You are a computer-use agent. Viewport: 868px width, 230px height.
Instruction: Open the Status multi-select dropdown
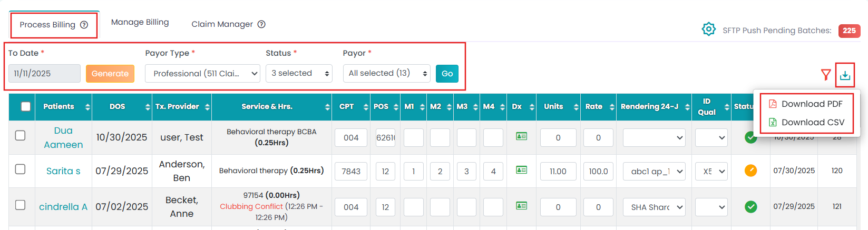(x=298, y=74)
